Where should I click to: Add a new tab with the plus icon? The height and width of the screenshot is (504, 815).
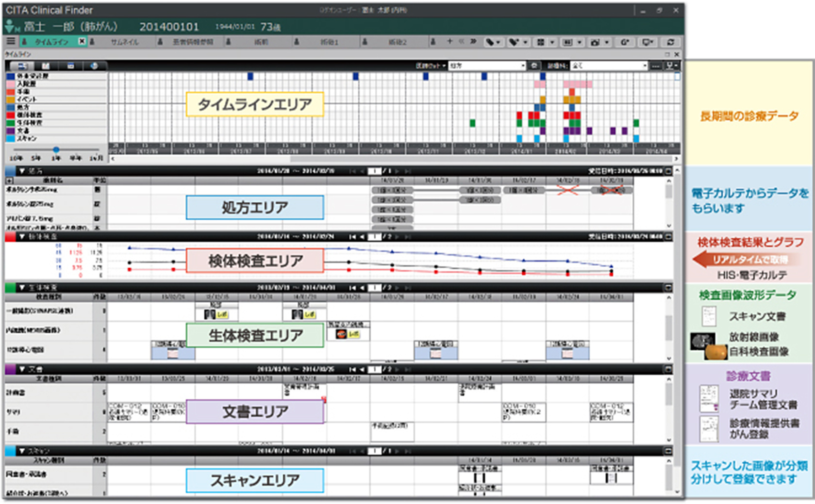(449, 42)
